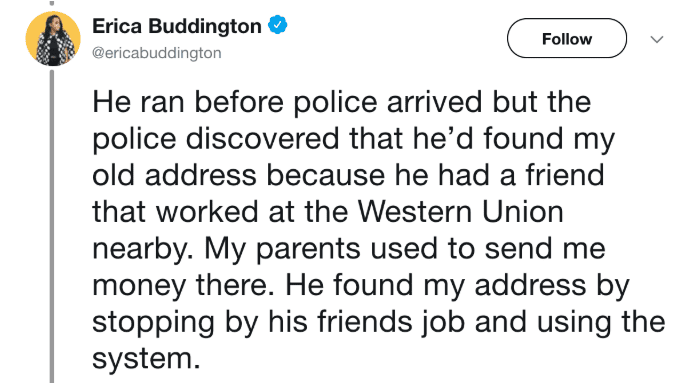Click the phrase "My parents" in tweet text
Viewport: 693px width, 383px height.
pyautogui.click(x=282, y=250)
